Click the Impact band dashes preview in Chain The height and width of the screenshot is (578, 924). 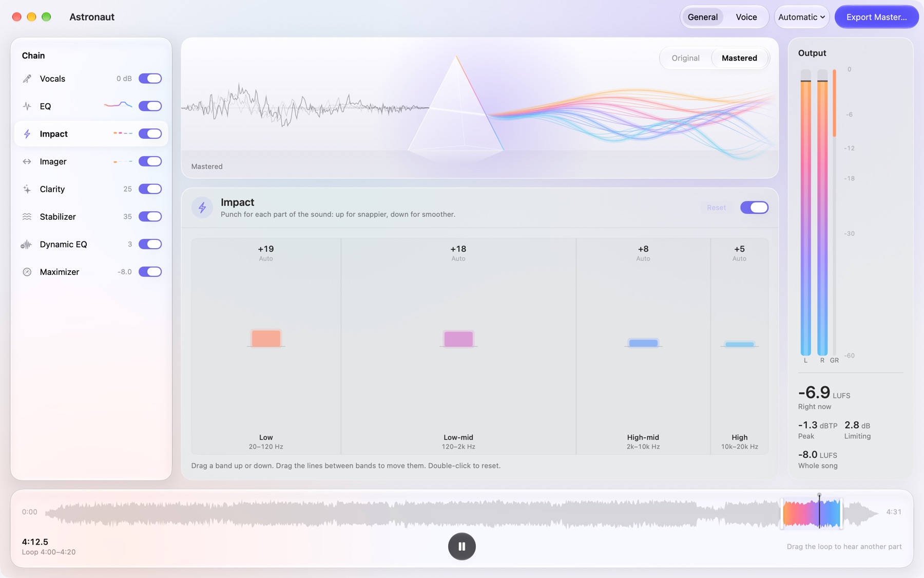coord(123,134)
